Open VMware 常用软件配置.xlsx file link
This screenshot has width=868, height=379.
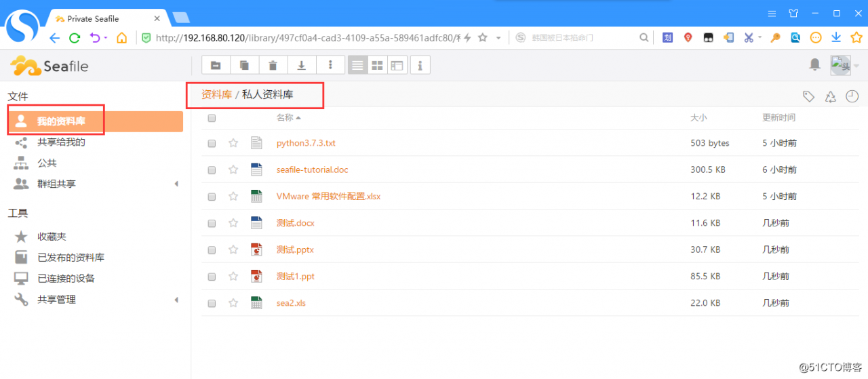point(328,197)
